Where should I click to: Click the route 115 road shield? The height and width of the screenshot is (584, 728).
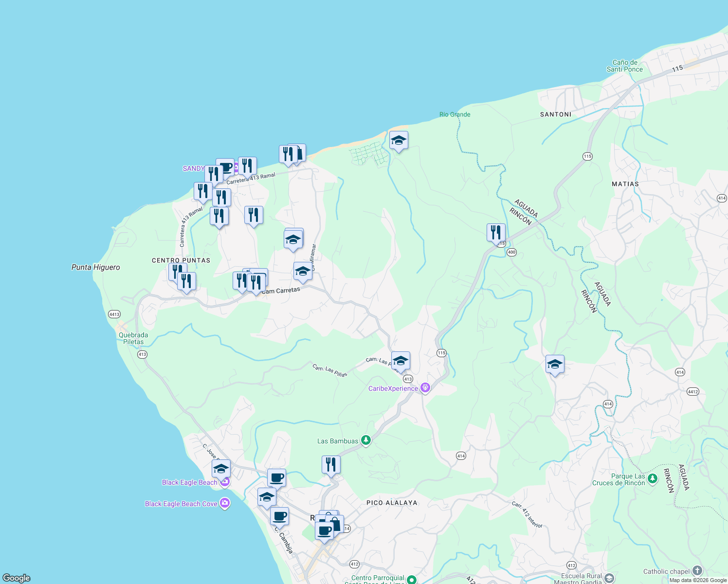coord(442,352)
